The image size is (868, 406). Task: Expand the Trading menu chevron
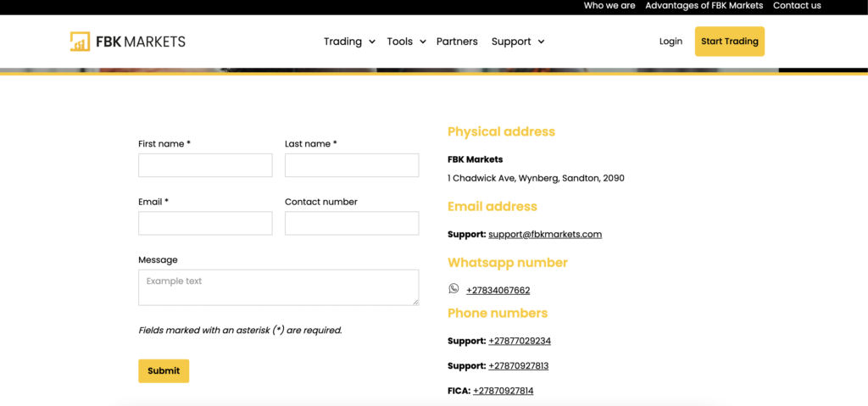point(372,42)
